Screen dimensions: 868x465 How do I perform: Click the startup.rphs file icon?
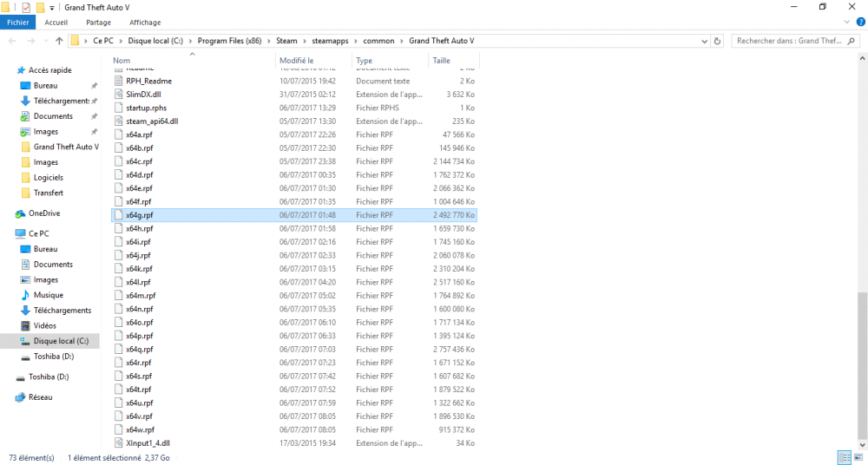tap(118, 108)
